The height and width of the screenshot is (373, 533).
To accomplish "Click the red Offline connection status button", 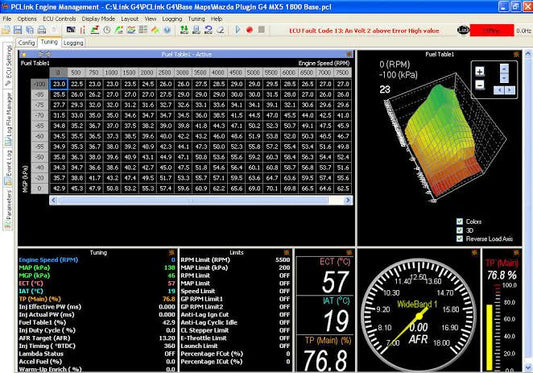I will pos(492,30).
